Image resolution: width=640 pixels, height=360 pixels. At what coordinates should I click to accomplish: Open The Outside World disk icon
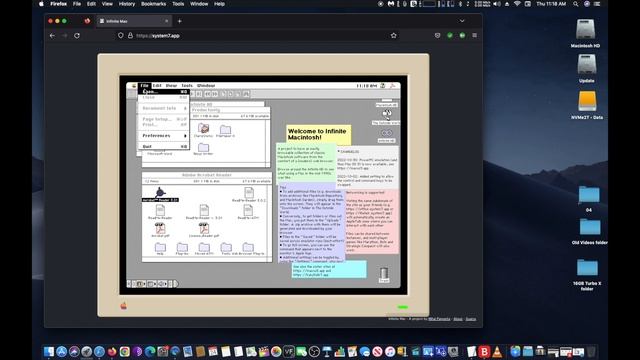pos(387,114)
